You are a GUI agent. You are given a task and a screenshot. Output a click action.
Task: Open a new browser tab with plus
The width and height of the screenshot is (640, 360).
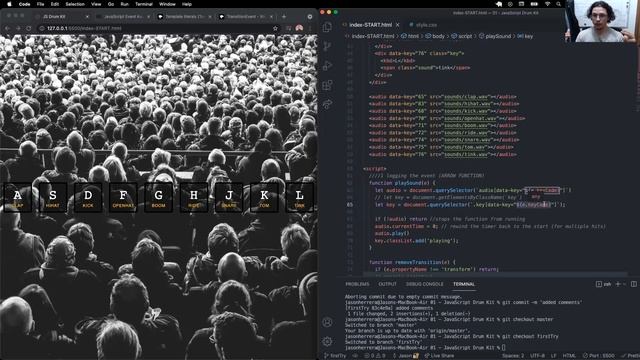coord(284,17)
